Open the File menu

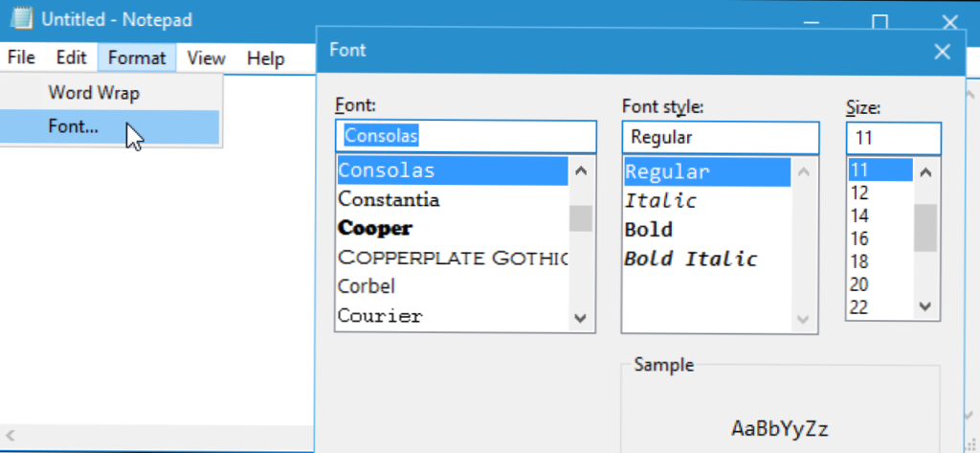[21, 58]
